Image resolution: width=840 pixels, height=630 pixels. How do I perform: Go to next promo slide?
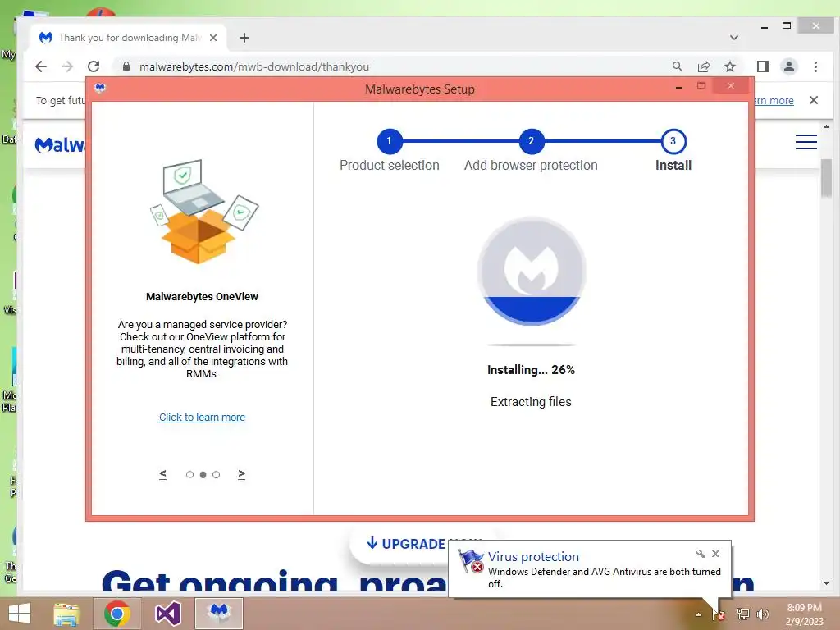click(x=242, y=474)
